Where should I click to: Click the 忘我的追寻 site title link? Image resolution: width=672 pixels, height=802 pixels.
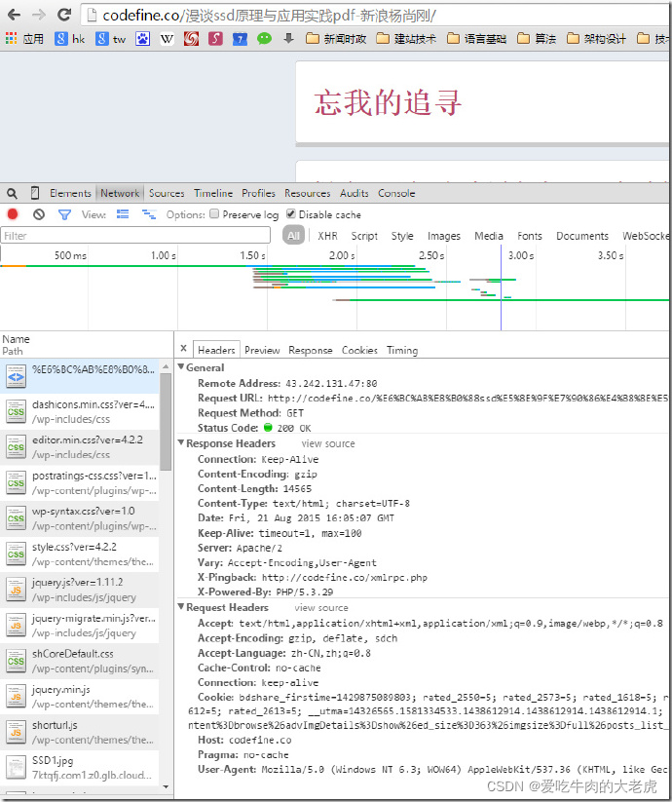[x=388, y=102]
